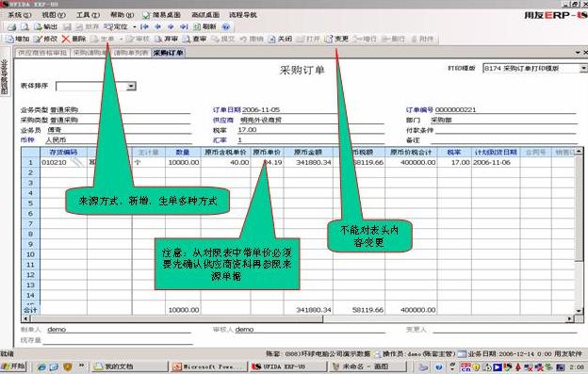Open the 工具(T) menu

coord(88,15)
